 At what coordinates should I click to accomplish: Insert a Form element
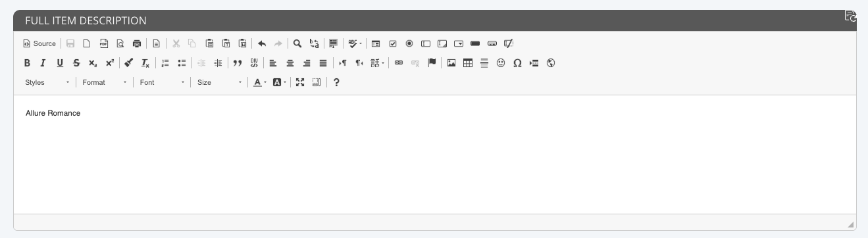coord(376,43)
